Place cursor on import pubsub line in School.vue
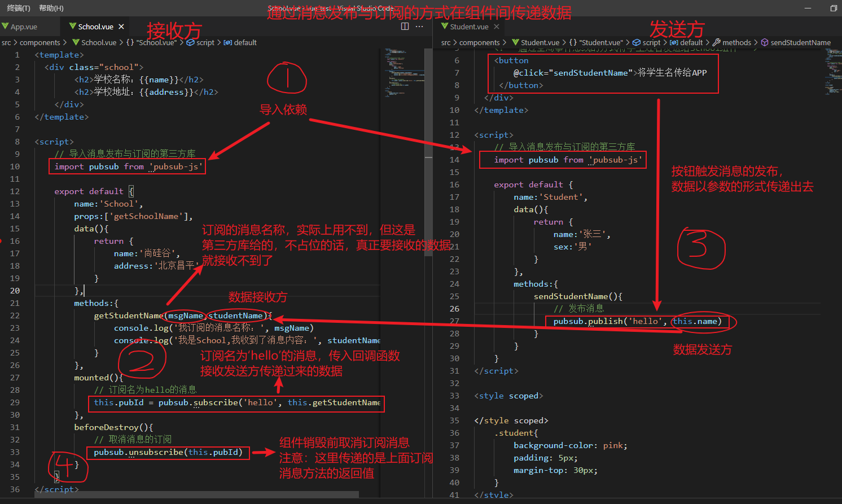The width and height of the screenshot is (842, 504). pyautogui.click(x=129, y=166)
